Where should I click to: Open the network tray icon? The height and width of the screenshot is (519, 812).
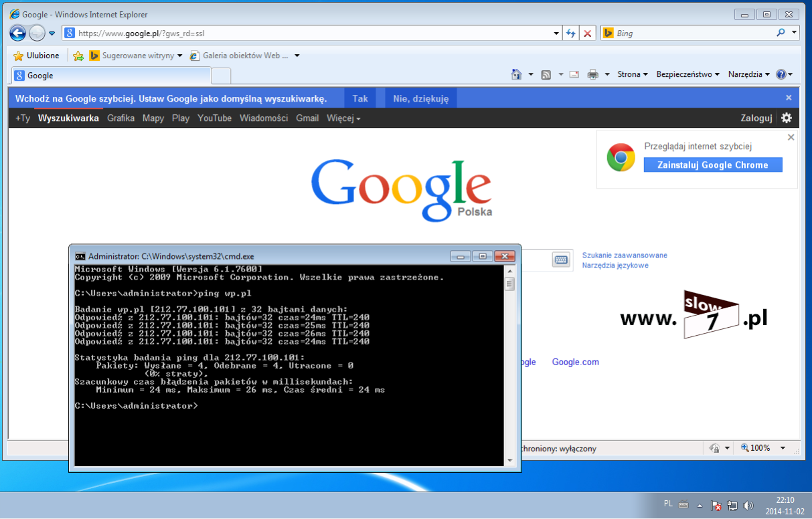(732, 506)
